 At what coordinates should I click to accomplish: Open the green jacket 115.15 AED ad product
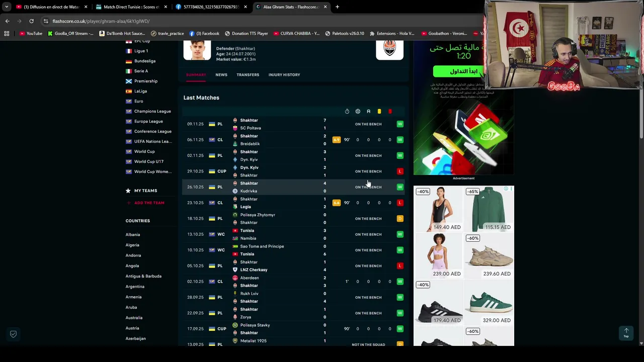488,209
